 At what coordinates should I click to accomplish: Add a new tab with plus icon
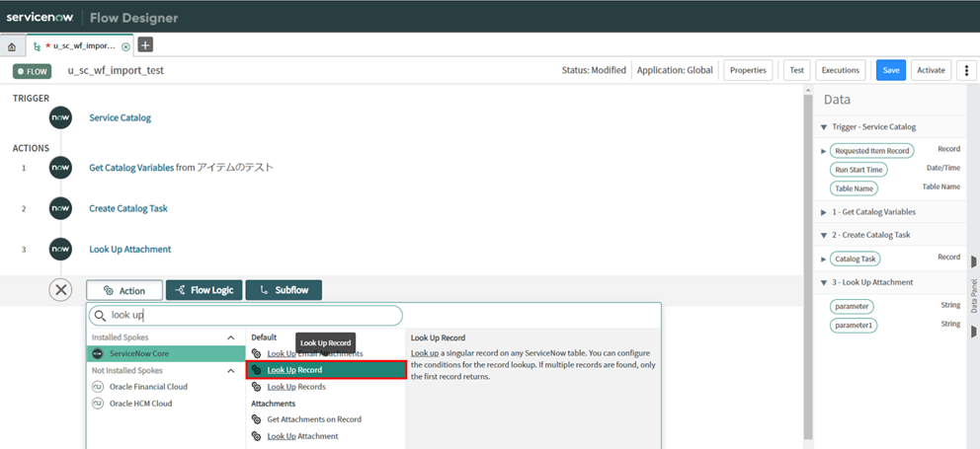pos(145,45)
